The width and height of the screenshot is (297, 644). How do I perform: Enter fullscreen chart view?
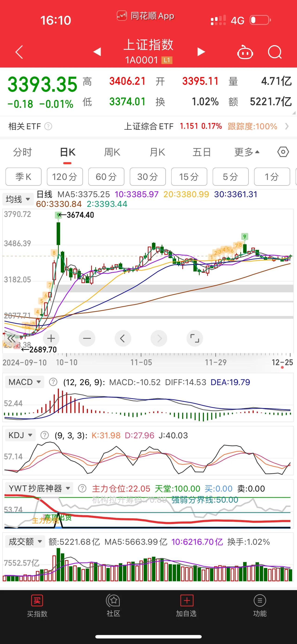pos(195,338)
